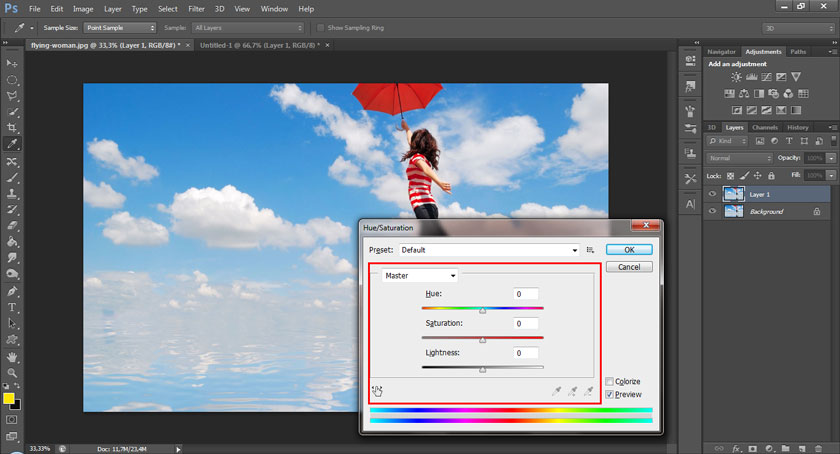Open 3D workspace dropdown
840x454 pixels.
coord(798,28)
